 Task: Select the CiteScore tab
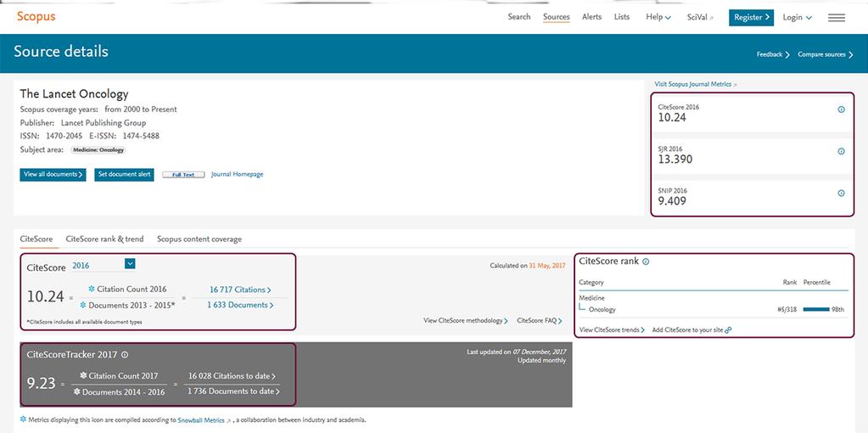tap(36, 239)
